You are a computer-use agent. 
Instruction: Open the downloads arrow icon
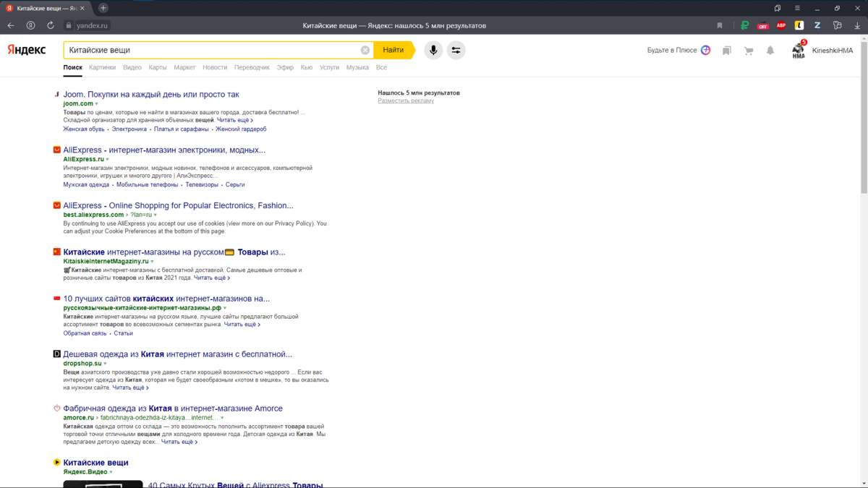point(857,25)
